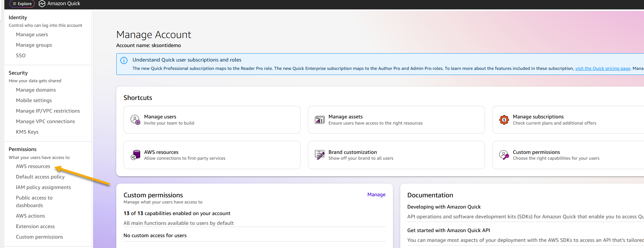Click the Permissions section heading in sidebar
This screenshot has height=248, width=644.
pos(22,150)
